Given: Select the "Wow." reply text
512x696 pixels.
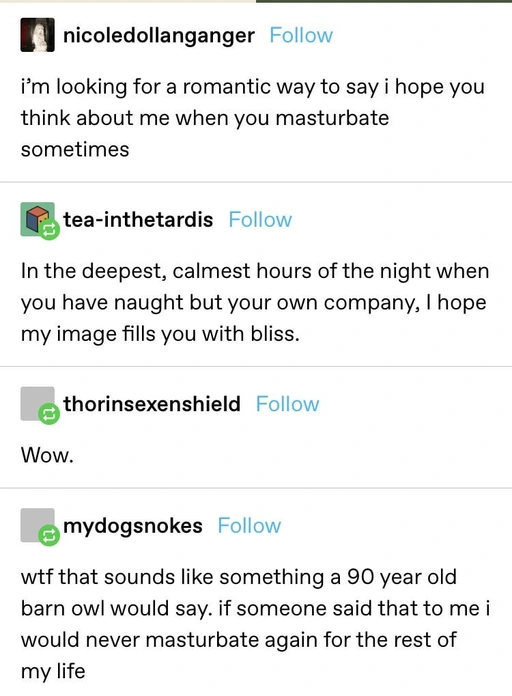Looking at the screenshot, I should [x=47, y=455].
